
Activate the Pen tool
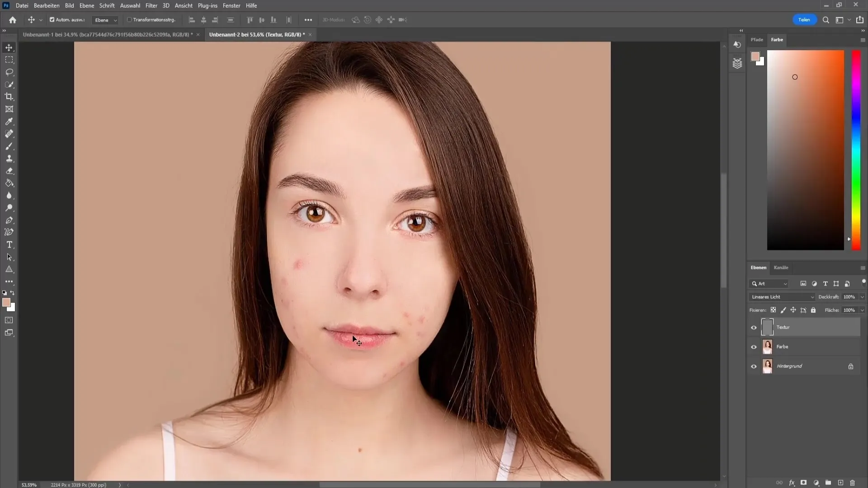pyautogui.click(x=9, y=220)
